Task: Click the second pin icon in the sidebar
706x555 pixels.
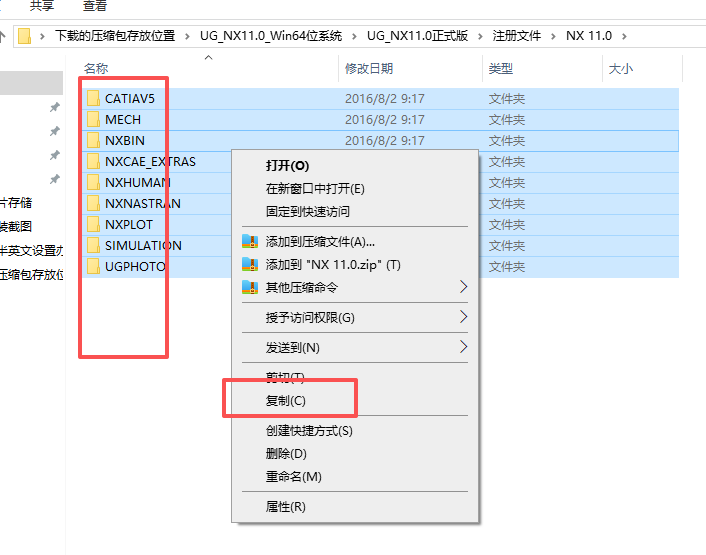Action: point(54,131)
